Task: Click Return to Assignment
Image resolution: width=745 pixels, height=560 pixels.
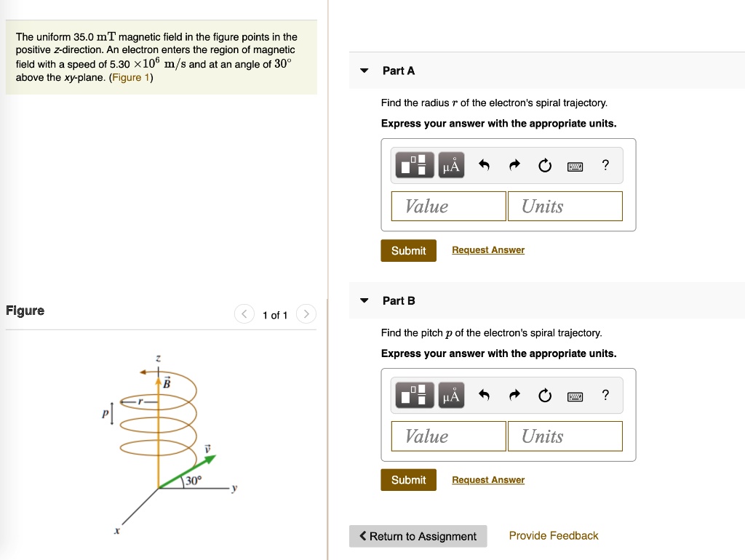Action: (x=418, y=536)
